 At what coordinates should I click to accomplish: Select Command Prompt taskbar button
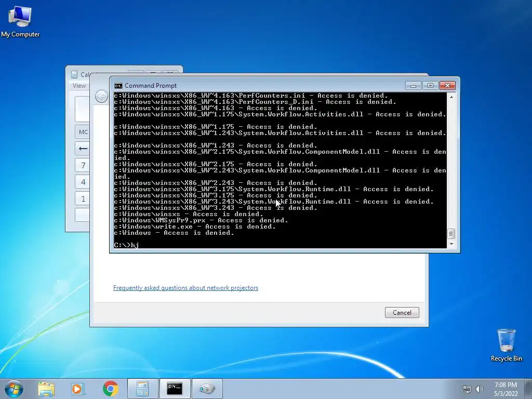pyautogui.click(x=175, y=389)
